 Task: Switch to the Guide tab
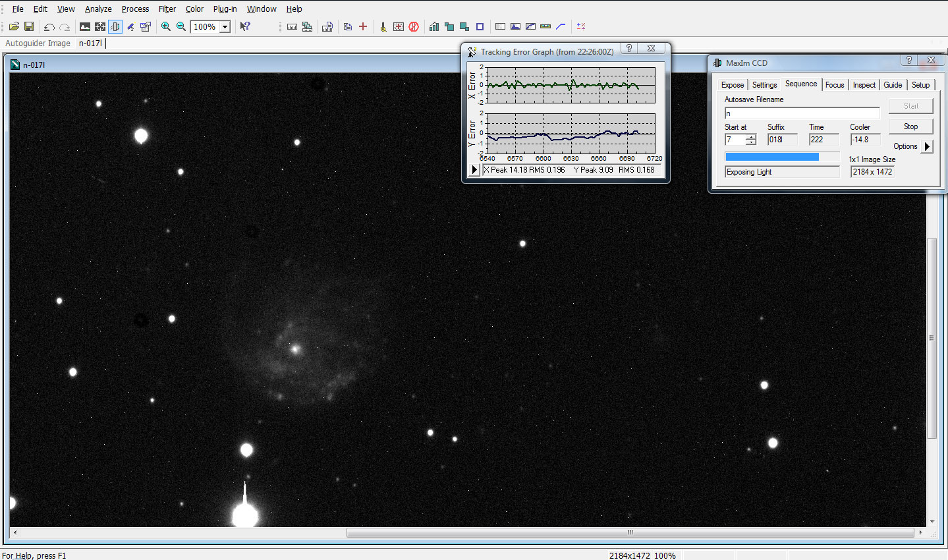[893, 85]
